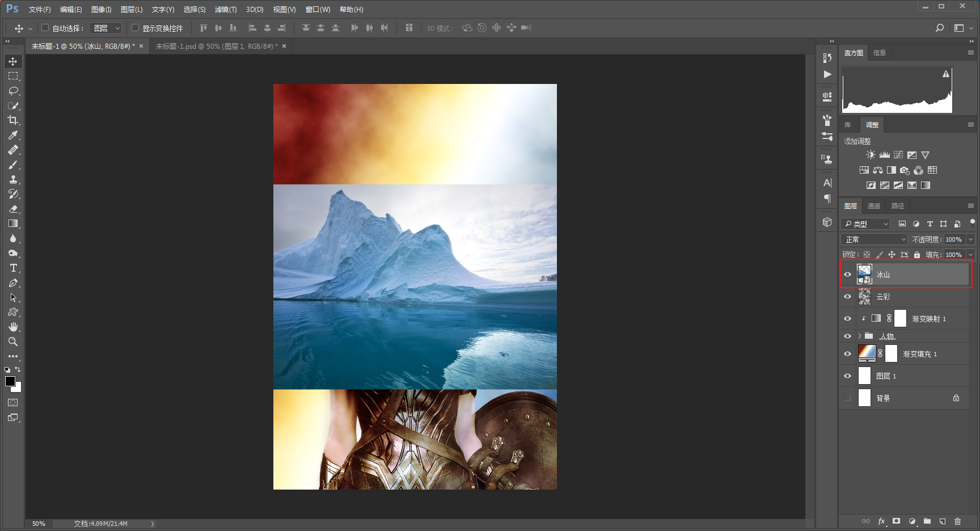Hide the 渐变映射 1 layer
980x531 pixels.
(x=848, y=319)
